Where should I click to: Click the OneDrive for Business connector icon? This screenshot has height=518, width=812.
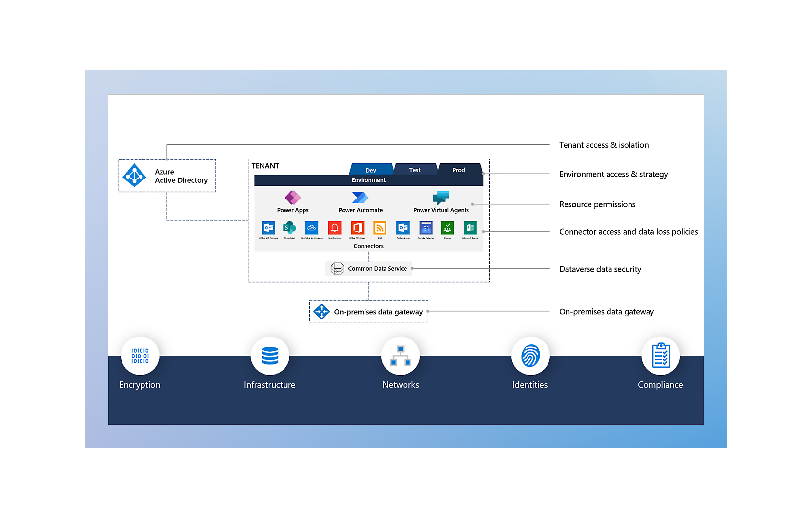tap(311, 228)
